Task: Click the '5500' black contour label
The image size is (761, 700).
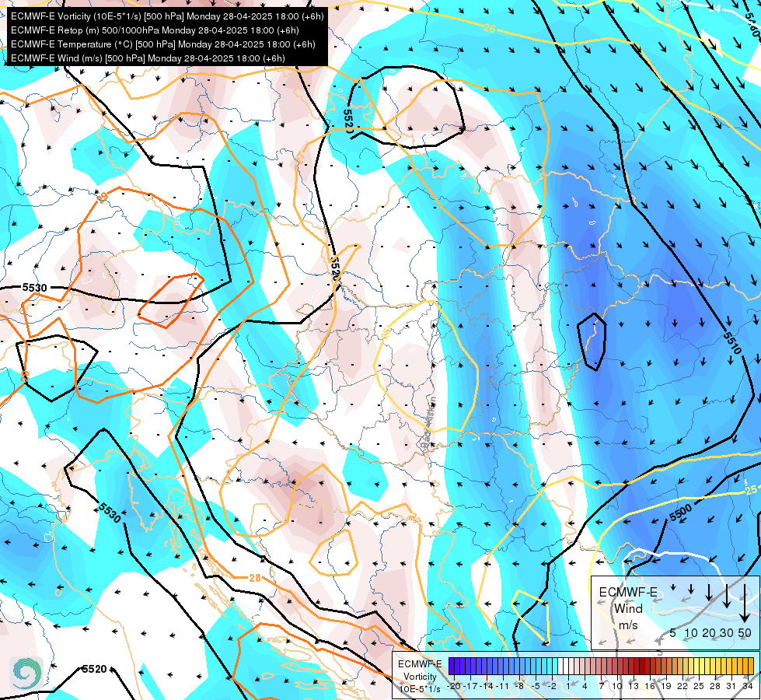Action: coord(680,513)
